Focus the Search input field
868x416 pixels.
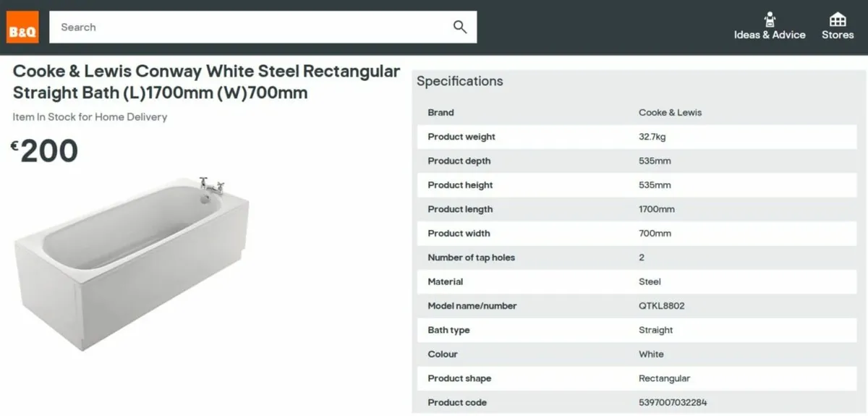click(263, 27)
